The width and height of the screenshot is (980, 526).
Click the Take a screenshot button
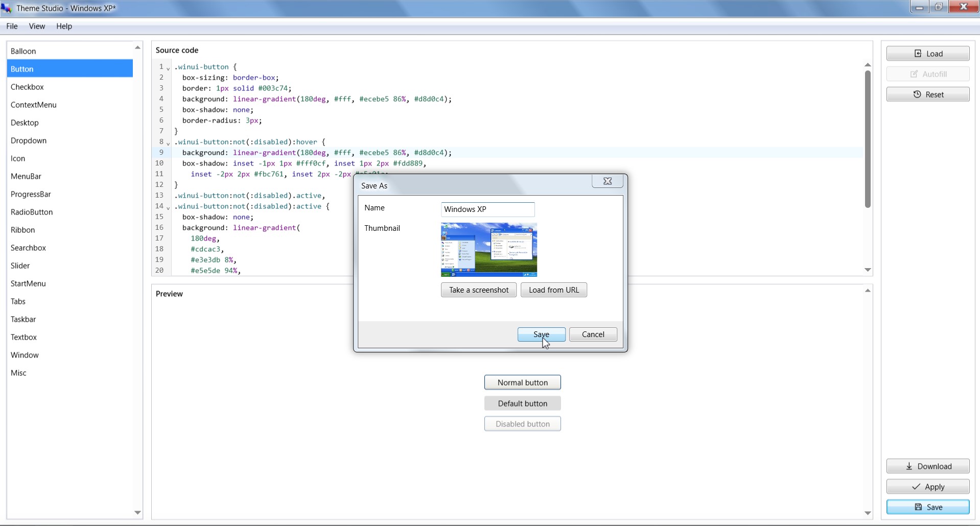[x=478, y=290]
